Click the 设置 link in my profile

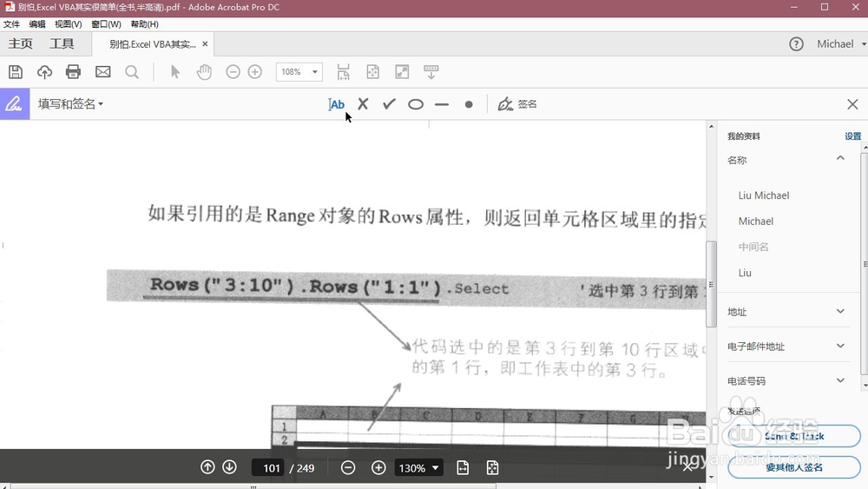pyautogui.click(x=852, y=136)
